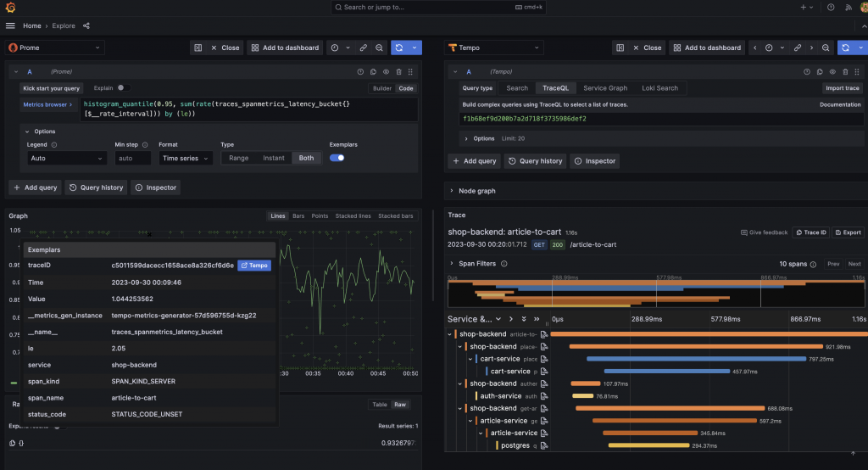Open the Legend Auto dropdown
Image resolution: width=868 pixels, height=470 pixels.
point(65,158)
